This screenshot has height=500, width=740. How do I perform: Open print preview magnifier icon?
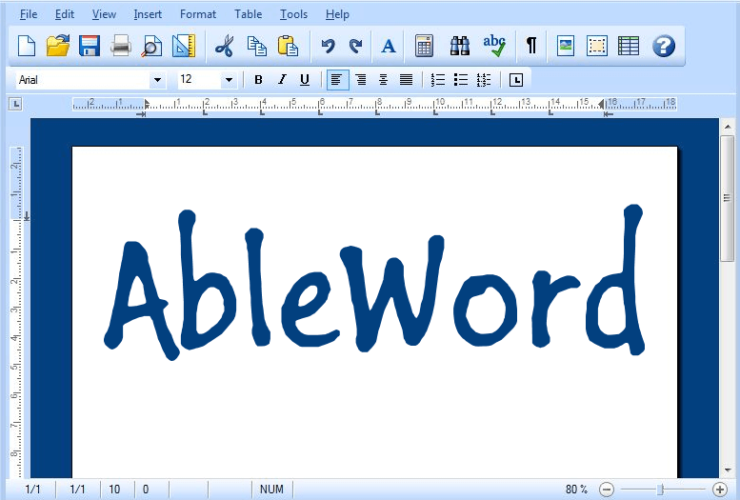tap(152, 46)
